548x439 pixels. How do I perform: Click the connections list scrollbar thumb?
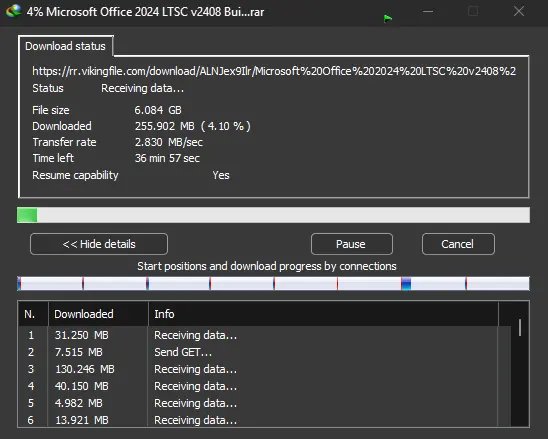[520, 328]
